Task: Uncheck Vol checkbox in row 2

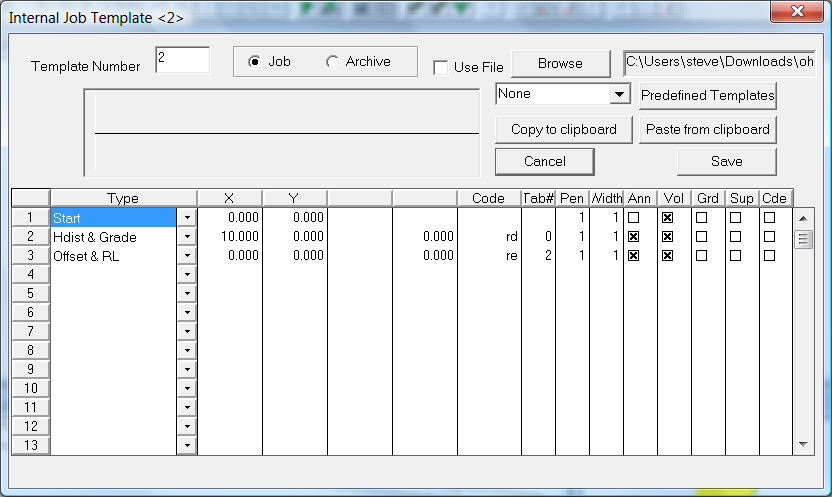Action: (x=667, y=237)
